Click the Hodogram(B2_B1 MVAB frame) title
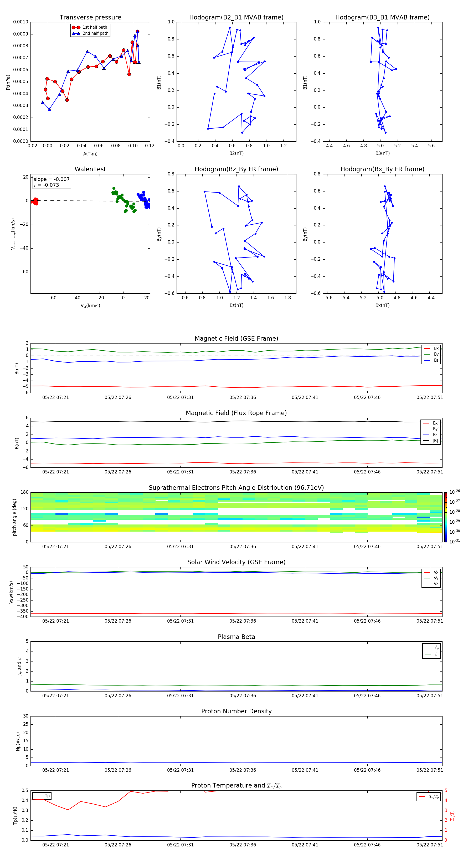The width and height of the screenshot is (473, 868). (236, 18)
